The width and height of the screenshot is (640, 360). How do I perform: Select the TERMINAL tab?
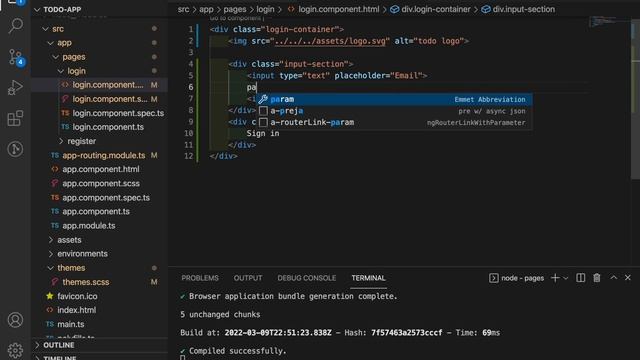click(368, 278)
